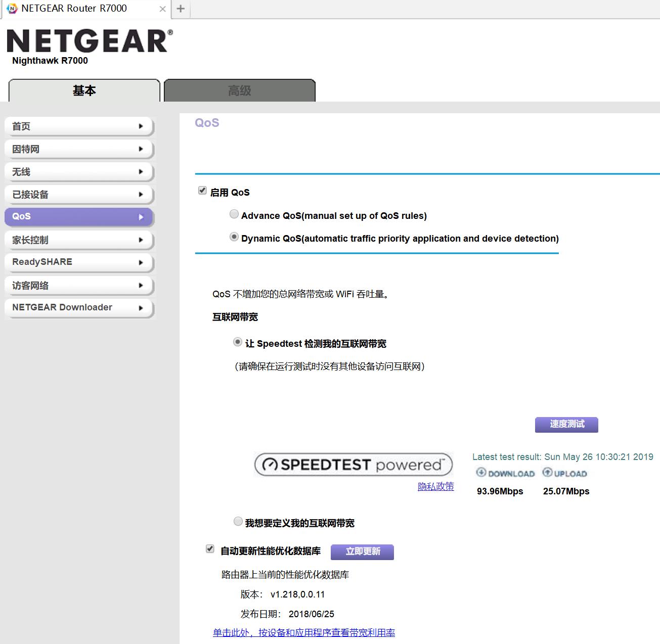This screenshot has width=660, height=644.
Task: Click the upload arrow icon
Action: pos(547,472)
